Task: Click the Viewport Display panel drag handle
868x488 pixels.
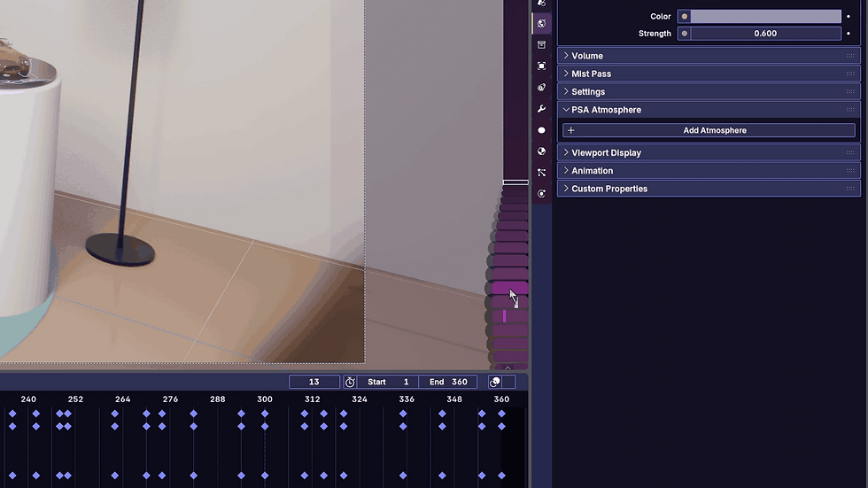Action: [x=850, y=152]
